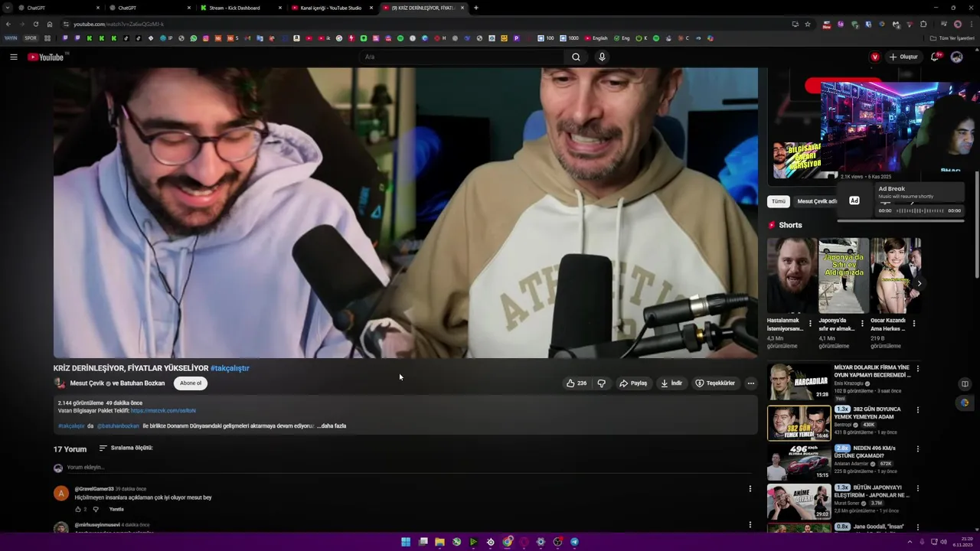Image resolution: width=980 pixels, height=551 pixels.
Task: Dislike the video with thumbs-down button
Action: [601, 383]
